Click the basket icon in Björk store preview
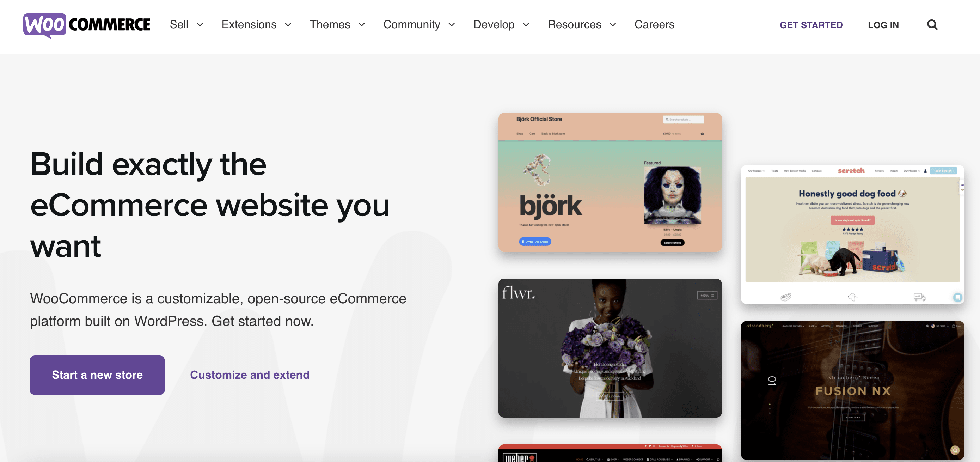This screenshot has height=462, width=980. pyautogui.click(x=702, y=134)
